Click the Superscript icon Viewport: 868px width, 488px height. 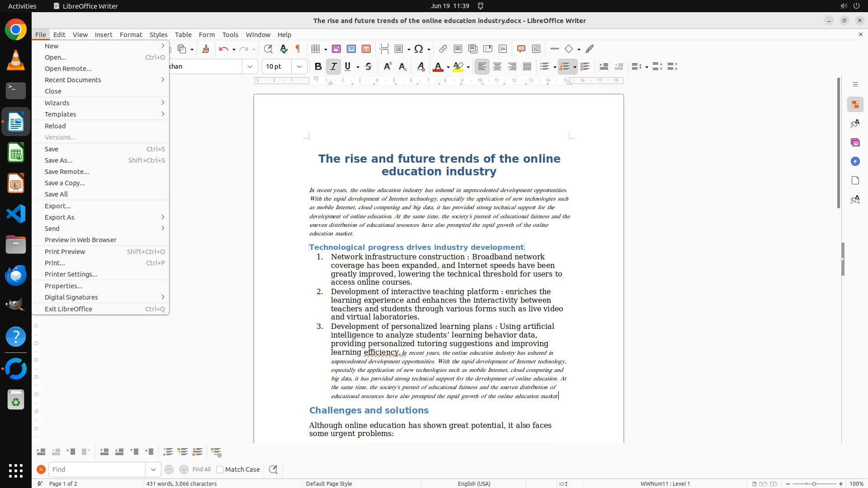pyautogui.click(x=387, y=67)
